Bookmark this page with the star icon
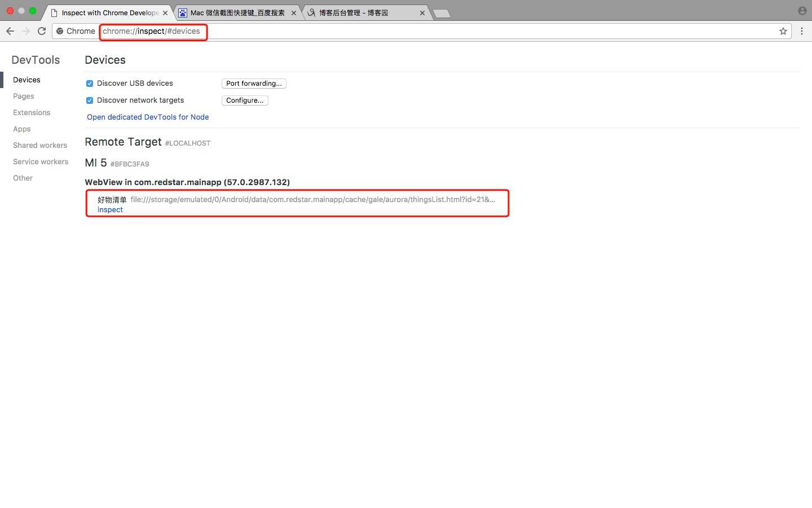 click(x=783, y=31)
